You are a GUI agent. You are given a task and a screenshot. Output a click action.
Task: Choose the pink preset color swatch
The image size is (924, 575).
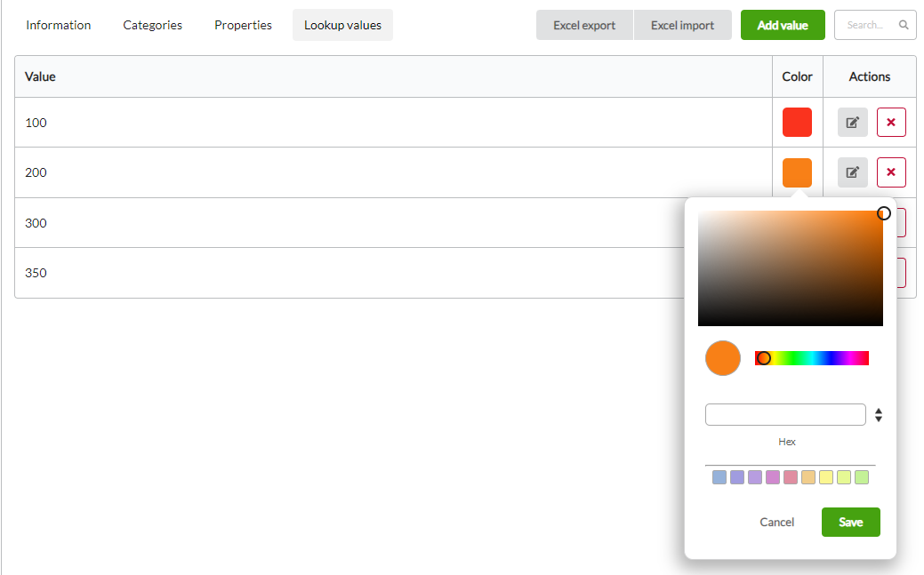791,477
